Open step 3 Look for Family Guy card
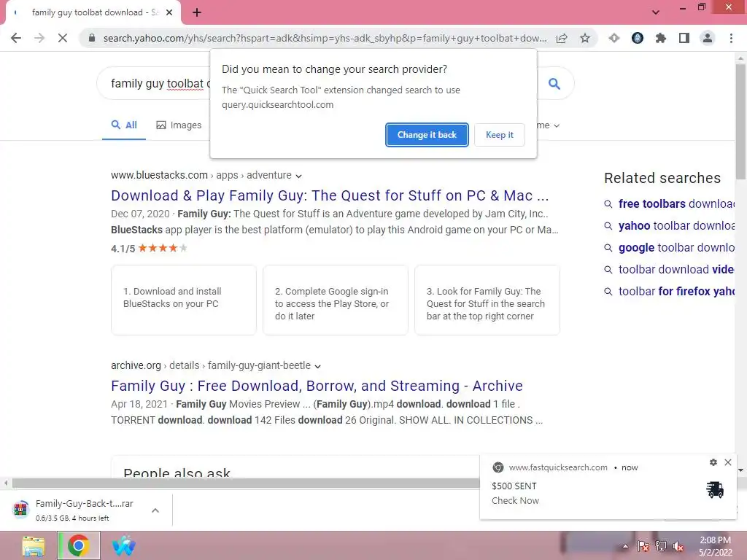The width and height of the screenshot is (747, 560). click(x=487, y=300)
